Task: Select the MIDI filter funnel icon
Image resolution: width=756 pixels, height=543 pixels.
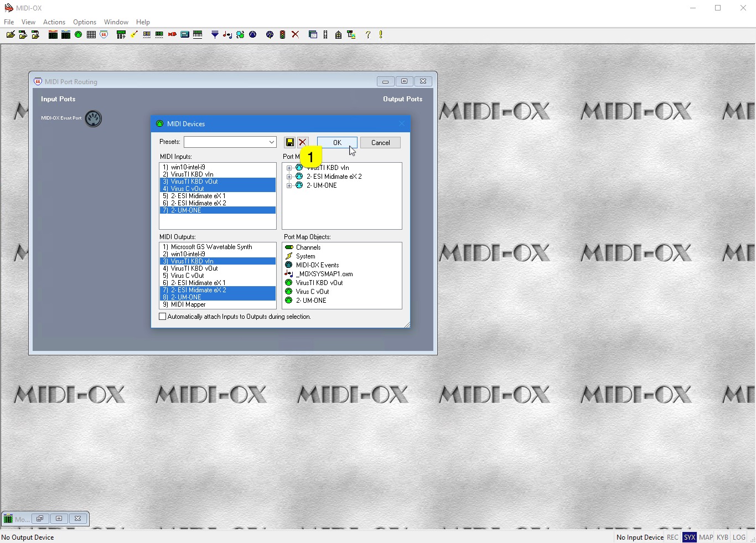Action: 215,34
